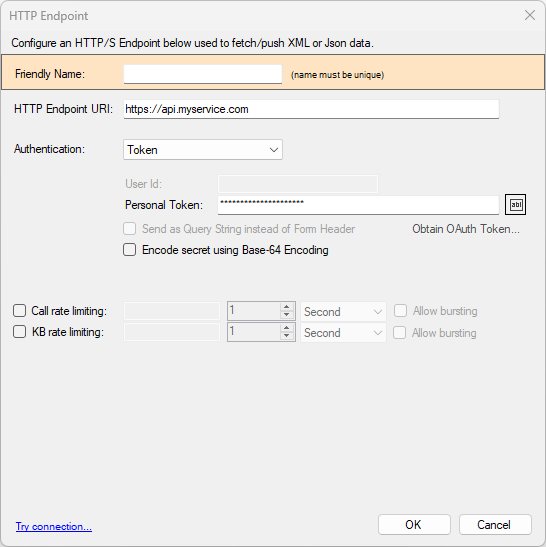
Task: Enable KB rate limiting checkbox
Action: coord(20,331)
